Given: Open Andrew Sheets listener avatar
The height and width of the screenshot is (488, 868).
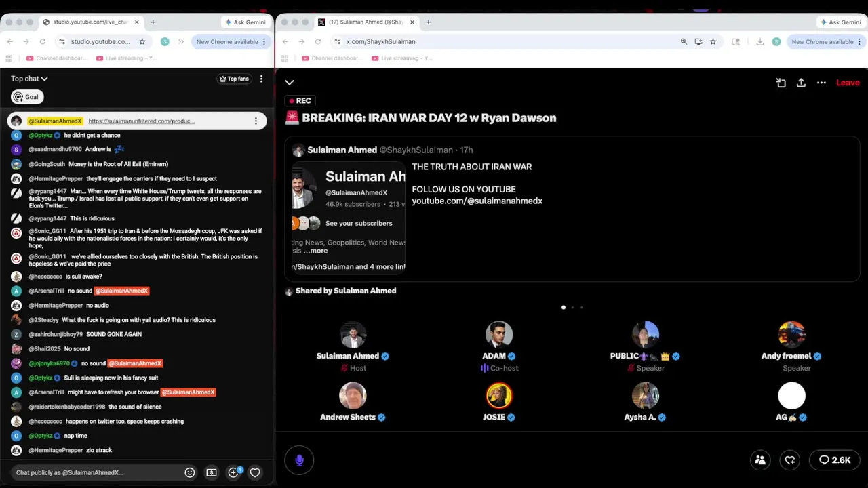Looking at the screenshot, I should (353, 396).
